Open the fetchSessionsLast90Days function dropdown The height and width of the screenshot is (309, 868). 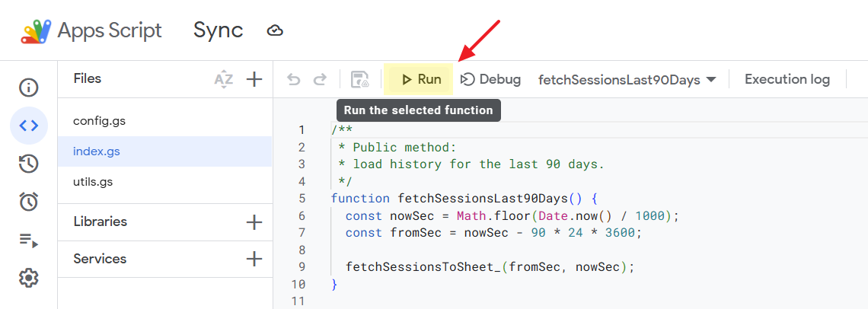pos(627,80)
